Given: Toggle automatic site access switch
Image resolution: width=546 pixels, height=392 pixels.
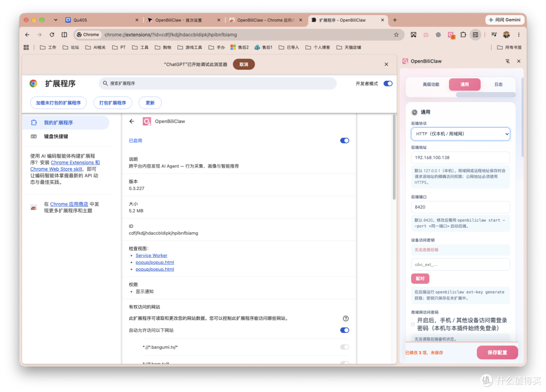Looking at the screenshot, I should click(x=344, y=330).
